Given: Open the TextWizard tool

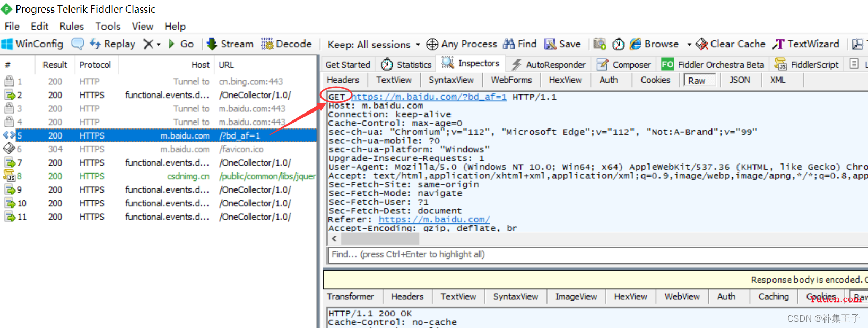Looking at the screenshot, I should [806, 44].
